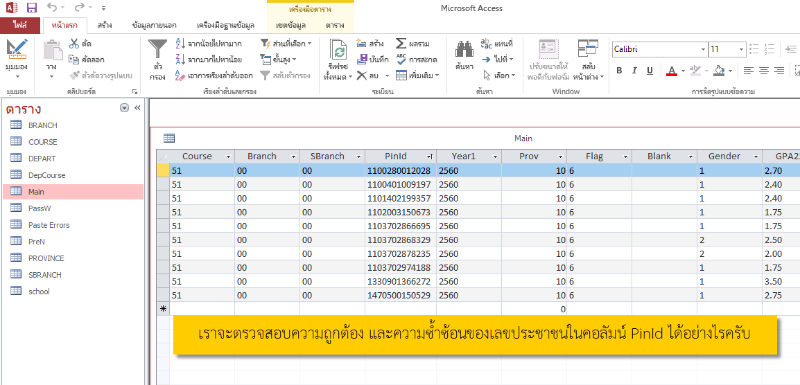Screen dimensions: 800x385
Task: Switch to the Create (สร้าง) ribbon tab
Action: tap(105, 25)
